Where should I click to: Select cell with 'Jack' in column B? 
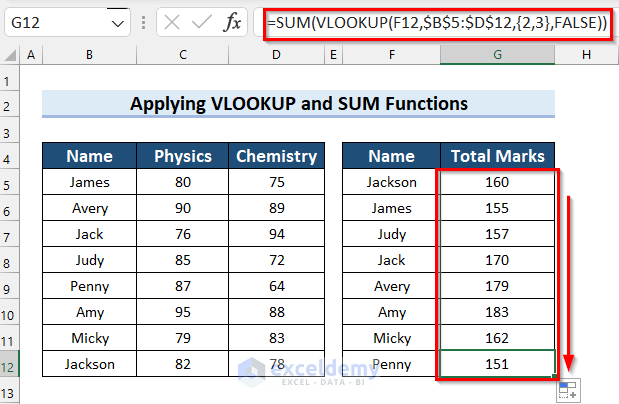click(90, 234)
